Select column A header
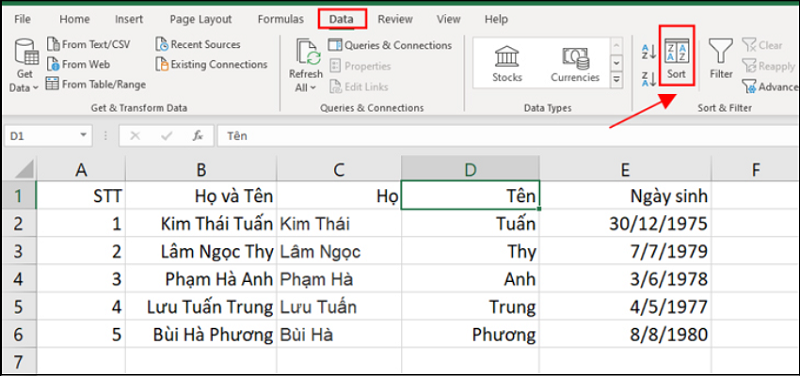 pyautogui.click(x=81, y=169)
